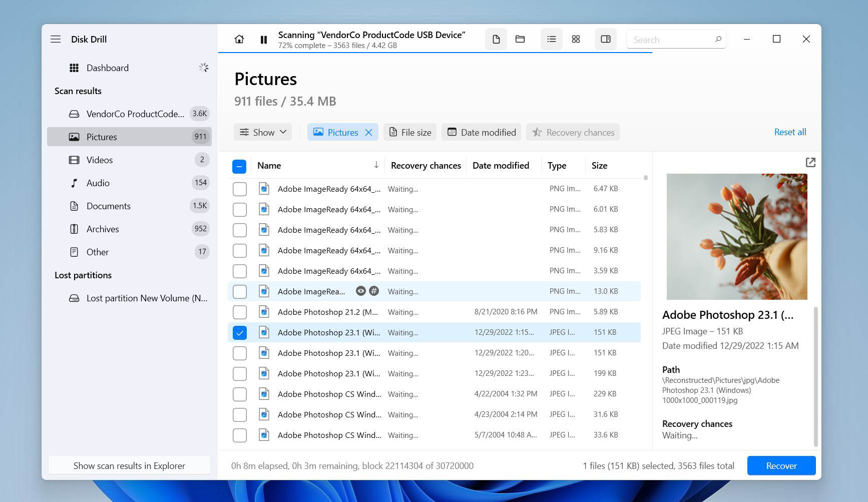This screenshot has height=502, width=868.
Task: Click file icon of 229 KB Photoshop CS row
Action: 264,394
